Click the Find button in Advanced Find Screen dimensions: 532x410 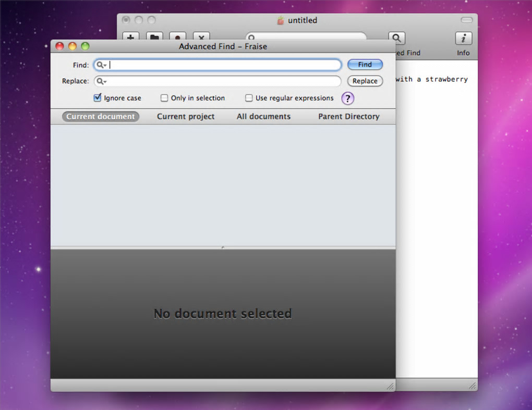(x=365, y=65)
